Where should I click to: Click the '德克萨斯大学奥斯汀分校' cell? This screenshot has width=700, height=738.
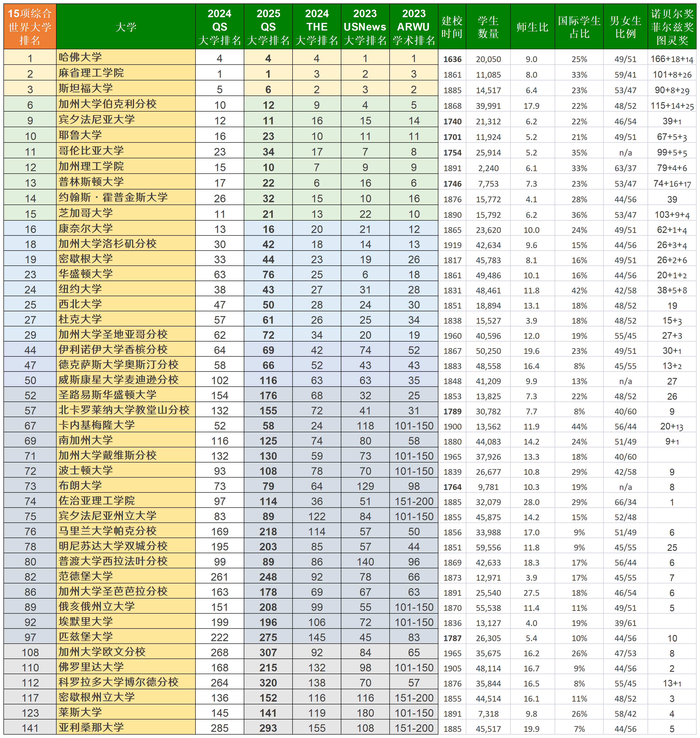(126, 364)
